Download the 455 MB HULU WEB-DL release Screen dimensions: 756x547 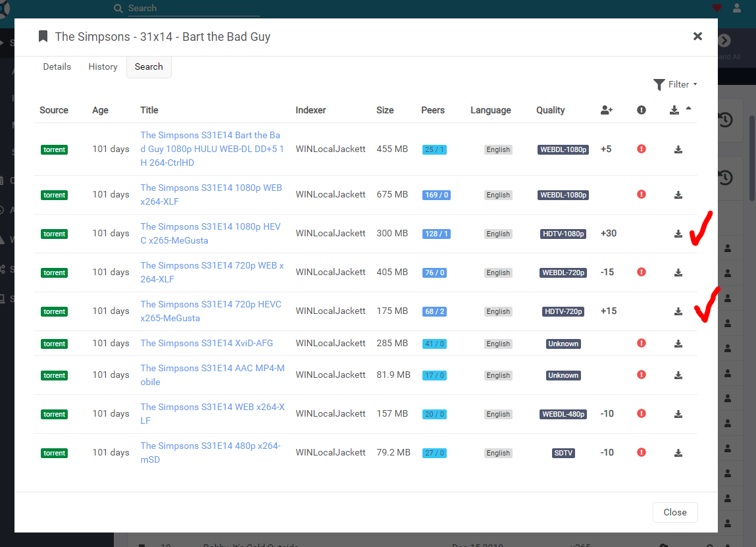tap(678, 149)
